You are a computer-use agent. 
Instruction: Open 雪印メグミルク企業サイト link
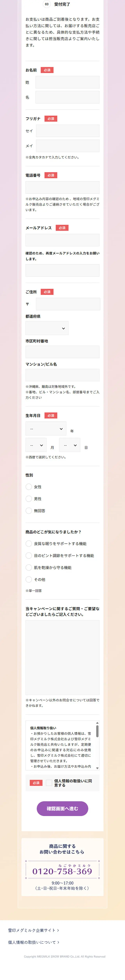pos(34,930)
